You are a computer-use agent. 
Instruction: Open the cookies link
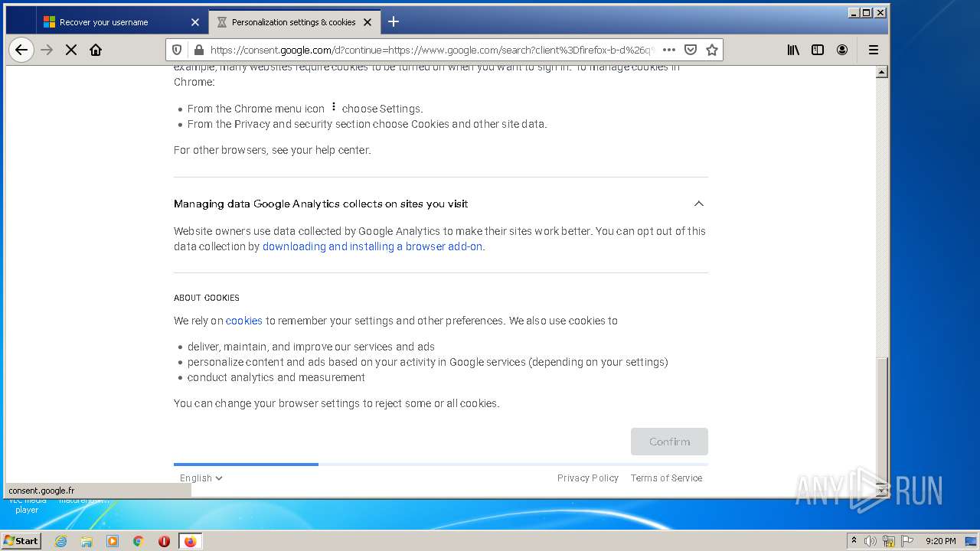click(x=243, y=321)
